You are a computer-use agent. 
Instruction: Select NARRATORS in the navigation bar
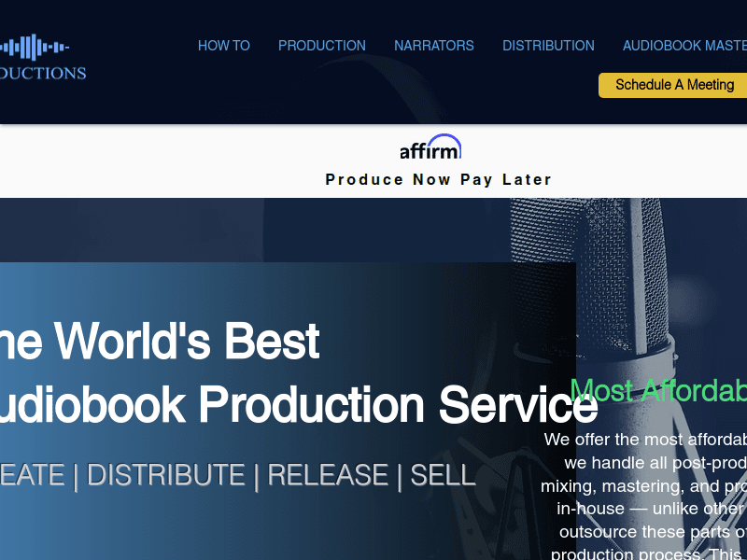click(434, 46)
